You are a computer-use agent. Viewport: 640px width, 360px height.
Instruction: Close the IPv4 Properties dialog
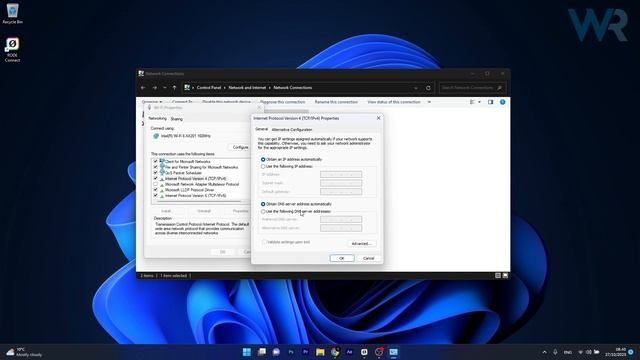tap(378, 118)
